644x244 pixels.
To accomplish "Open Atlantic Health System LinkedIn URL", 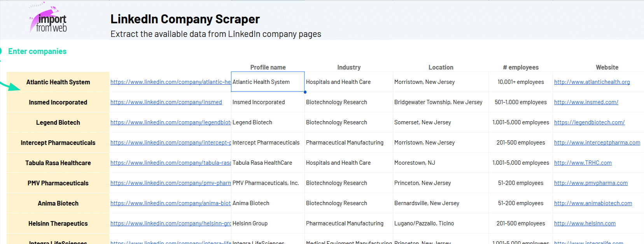I will coord(170,82).
